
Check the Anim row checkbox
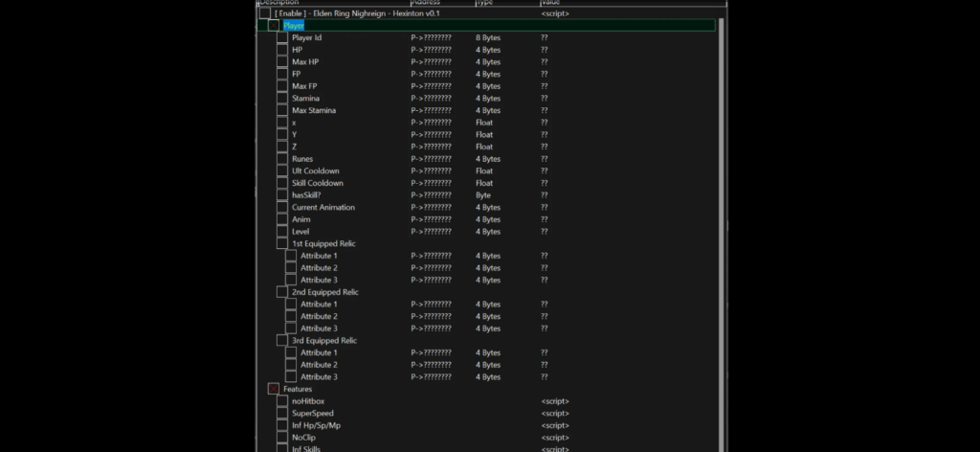(282, 219)
